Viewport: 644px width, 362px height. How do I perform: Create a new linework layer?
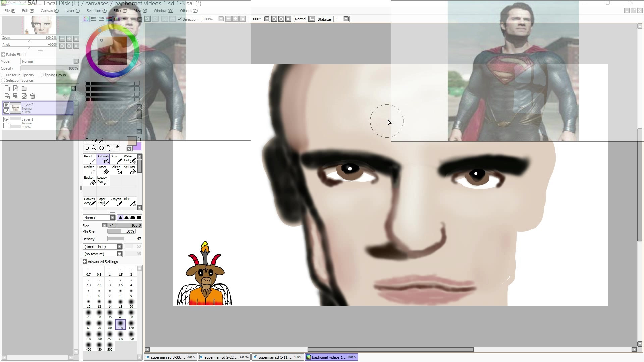point(16,88)
